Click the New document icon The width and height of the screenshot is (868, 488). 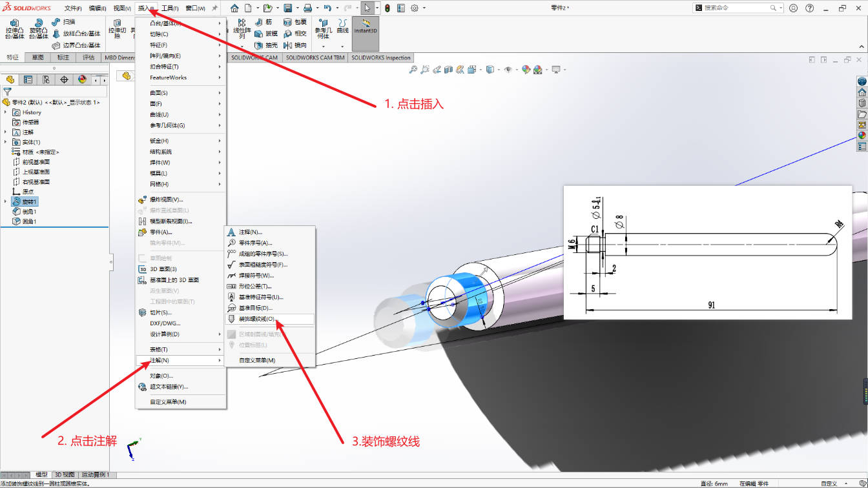point(247,8)
